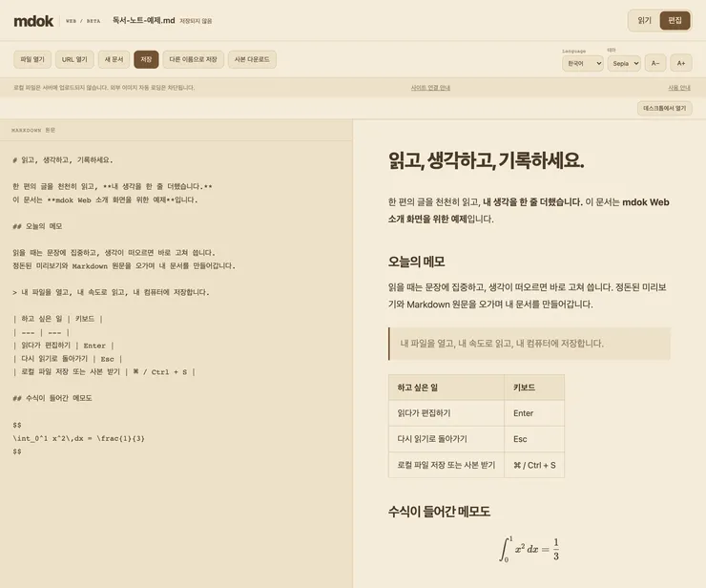
Task: Click the 데스크톱에서 열기 button
Action: 665,108
